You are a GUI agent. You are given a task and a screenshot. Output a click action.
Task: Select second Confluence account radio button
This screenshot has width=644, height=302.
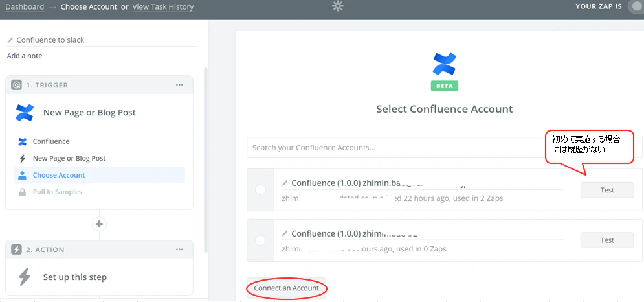260,240
